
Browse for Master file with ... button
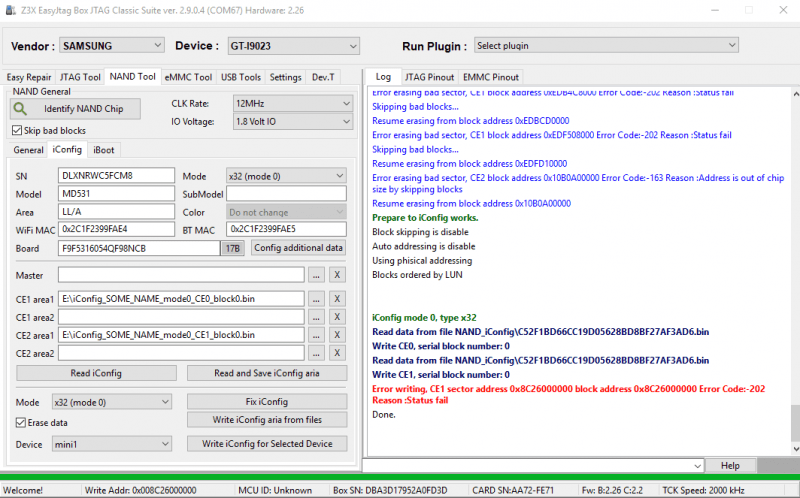pyautogui.click(x=316, y=275)
